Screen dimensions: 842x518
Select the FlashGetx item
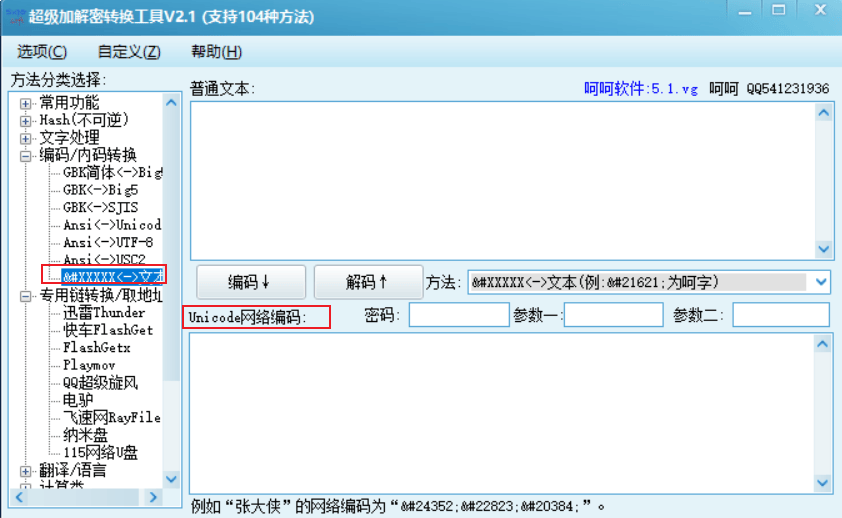point(97,348)
